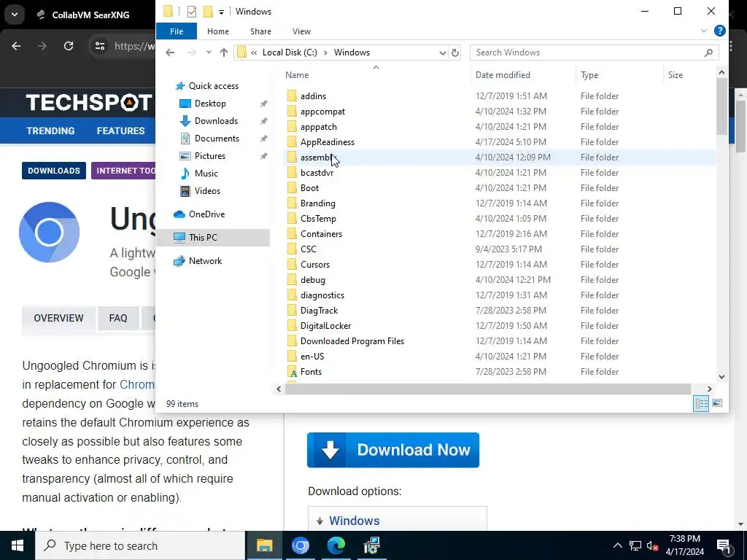Switch to the View ribbon tab
Viewport: 747px width, 560px height.
click(301, 31)
